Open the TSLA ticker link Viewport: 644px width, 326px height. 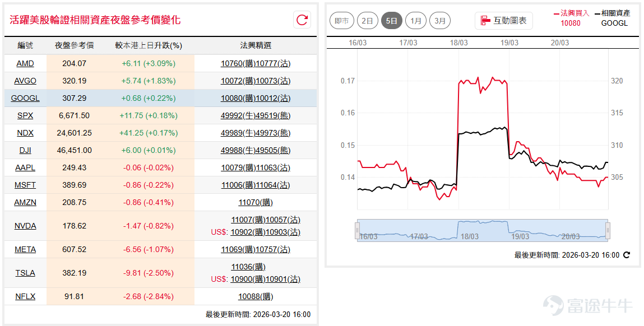(25, 273)
